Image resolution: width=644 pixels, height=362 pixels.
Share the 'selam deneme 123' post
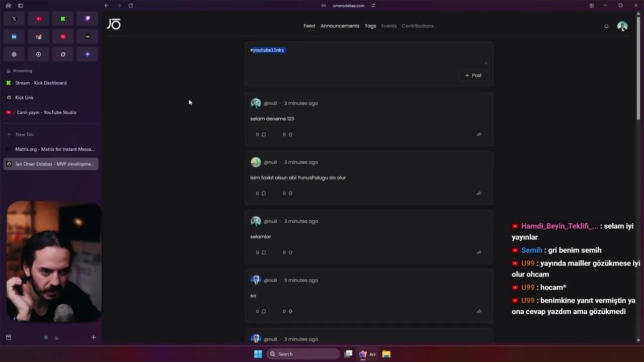pos(479,134)
